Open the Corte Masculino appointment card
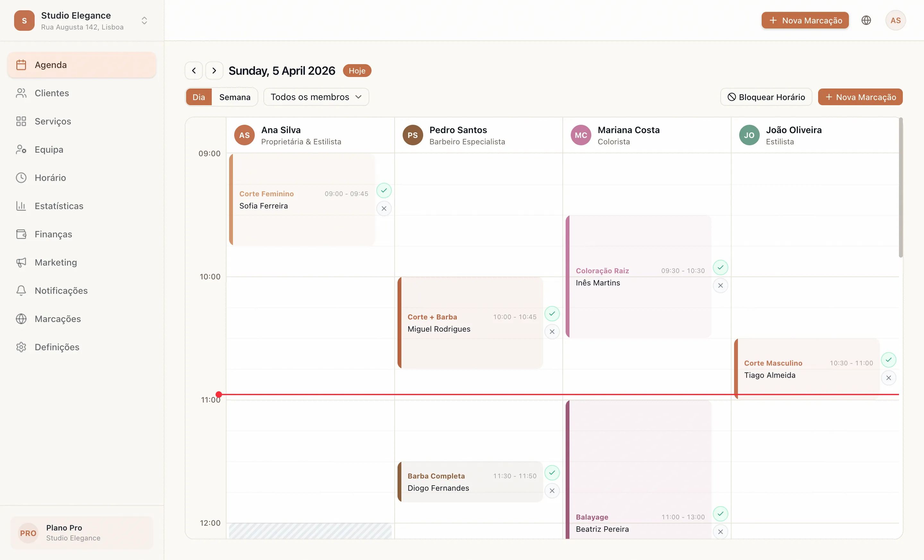Image resolution: width=924 pixels, height=560 pixels. pos(807,369)
